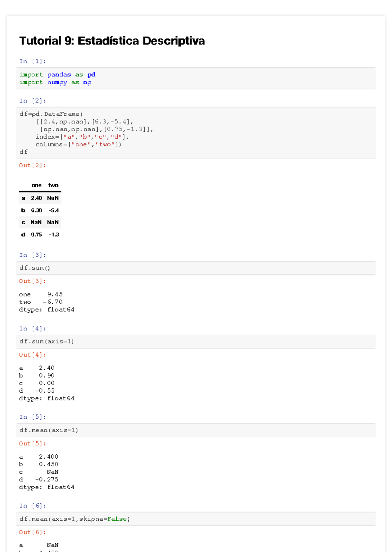Click the 'two' column header in table
This screenshot has width=392, height=555.
53,185
